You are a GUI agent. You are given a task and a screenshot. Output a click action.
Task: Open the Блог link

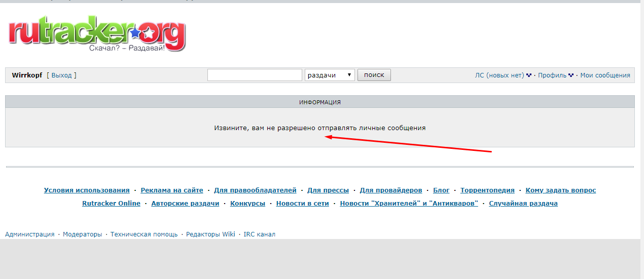441,190
